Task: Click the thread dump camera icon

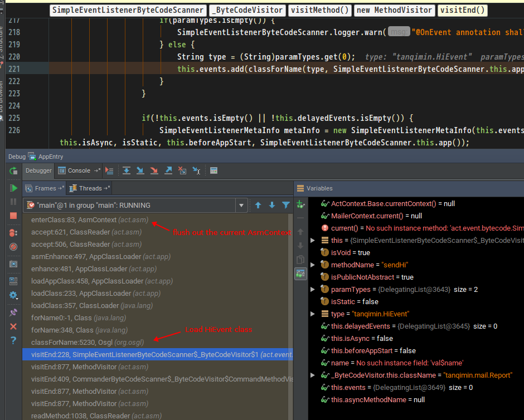Action: (x=13, y=264)
